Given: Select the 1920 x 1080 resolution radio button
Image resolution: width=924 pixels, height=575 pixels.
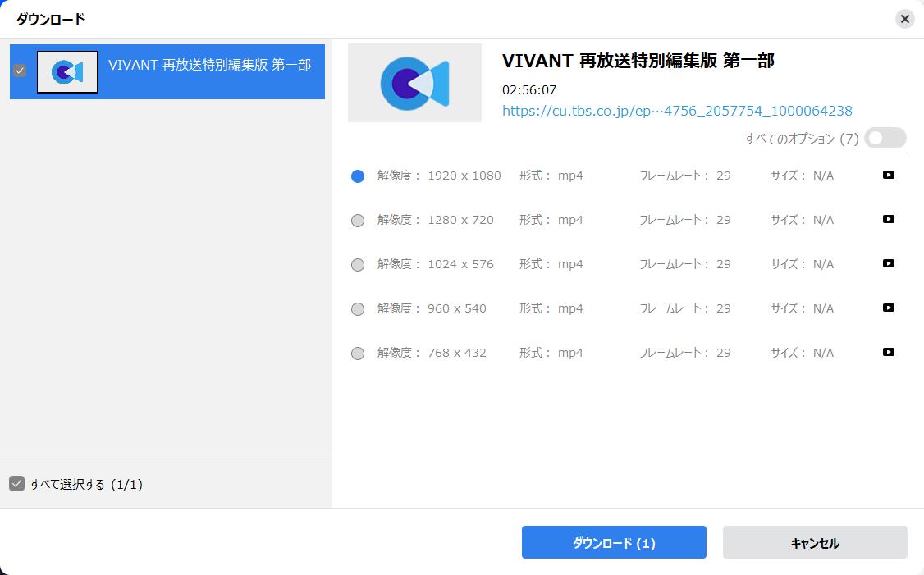Looking at the screenshot, I should [x=358, y=176].
